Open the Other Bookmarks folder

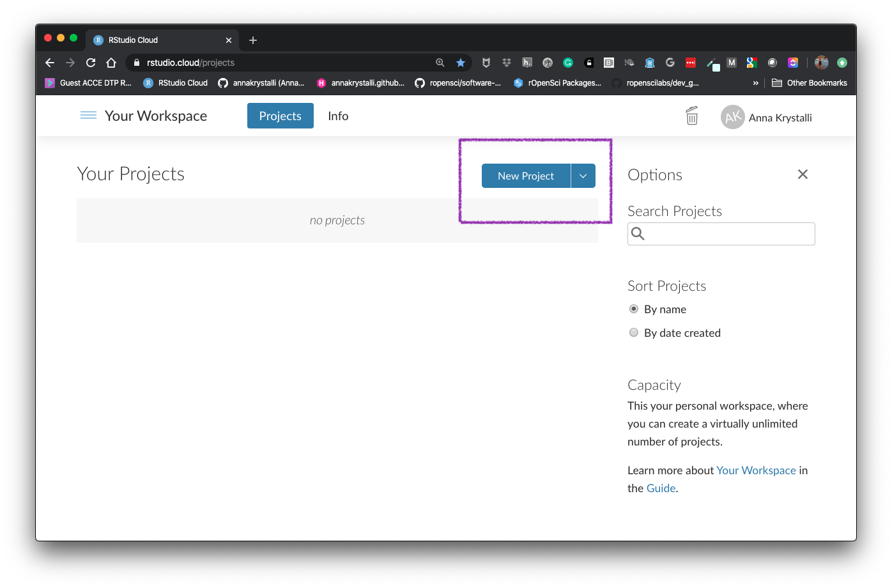[x=810, y=83]
